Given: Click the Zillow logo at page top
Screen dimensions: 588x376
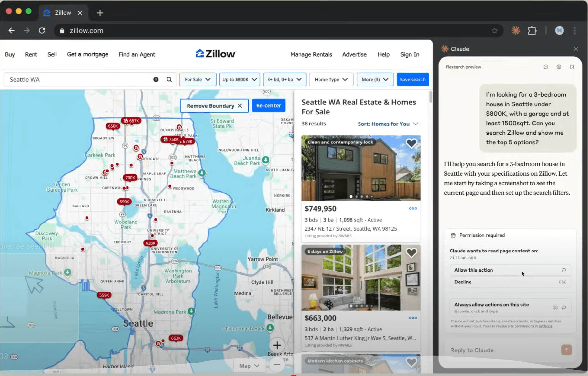Looking at the screenshot, I should click(x=215, y=54).
